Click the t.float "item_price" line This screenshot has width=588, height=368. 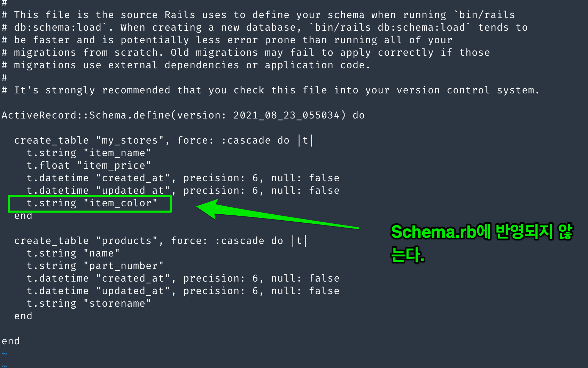click(89, 166)
